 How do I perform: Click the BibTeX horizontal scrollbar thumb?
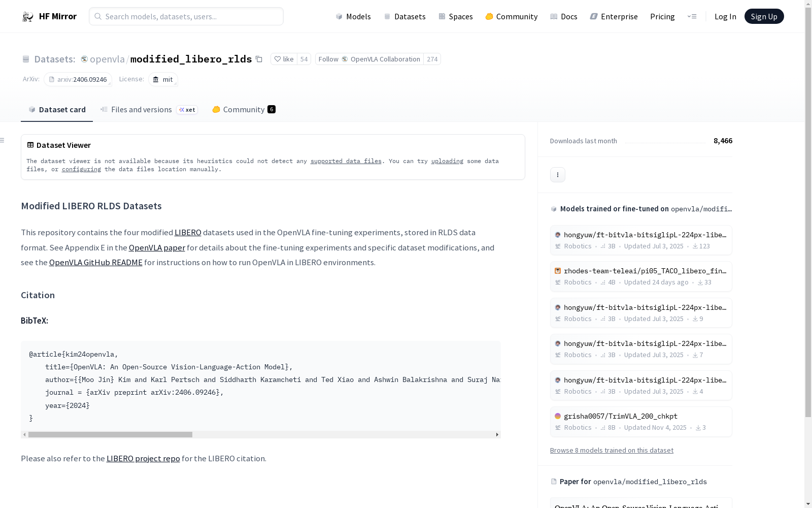(x=110, y=435)
